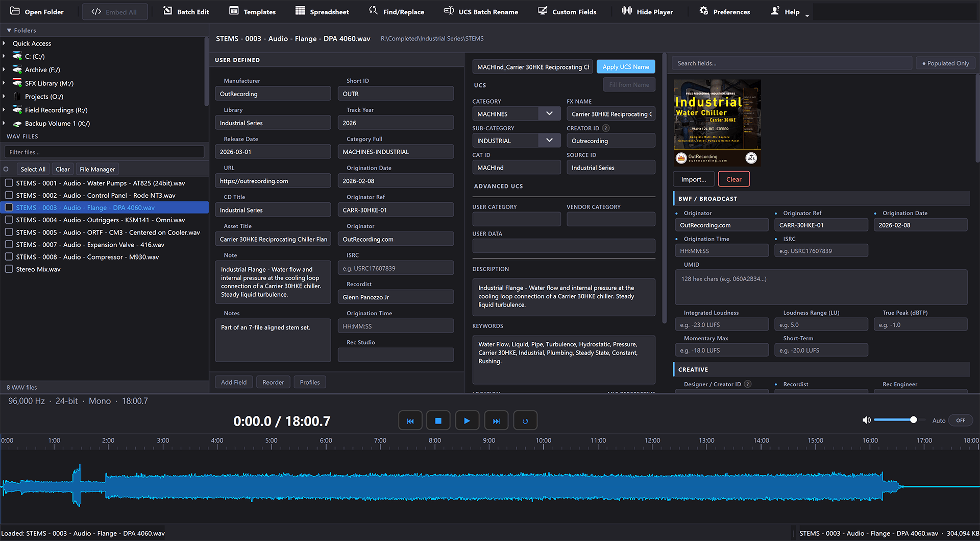Image resolution: width=980 pixels, height=541 pixels.
Task: Click the Industrial Water Chiller artwork thumbnail
Action: coord(717,123)
